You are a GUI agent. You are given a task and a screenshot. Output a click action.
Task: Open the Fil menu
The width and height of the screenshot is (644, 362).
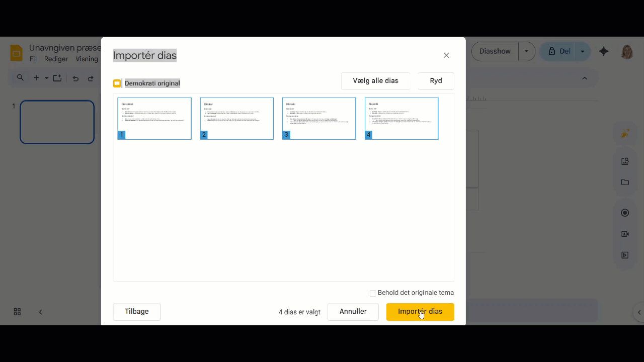point(33,59)
